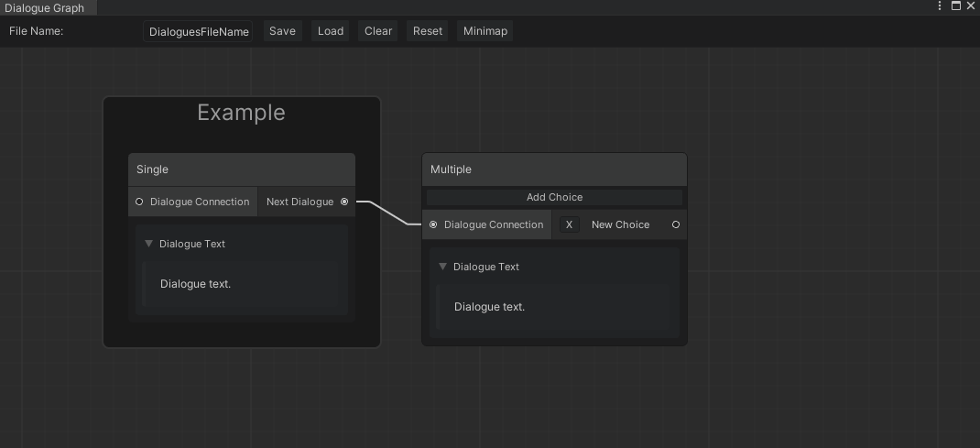This screenshot has width=980, height=448.
Task: Click the File Name input field
Action: click(199, 31)
